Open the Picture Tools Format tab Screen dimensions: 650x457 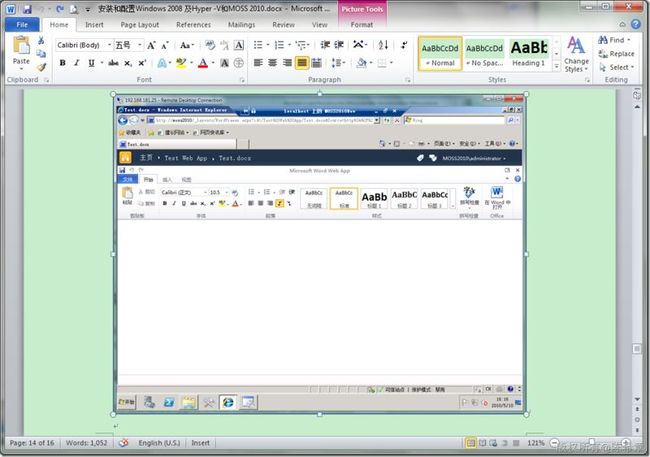tap(361, 24)
